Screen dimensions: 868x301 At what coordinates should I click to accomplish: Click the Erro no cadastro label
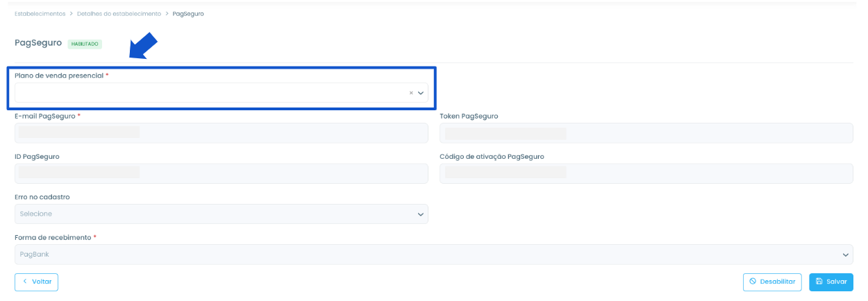point(42,197)
